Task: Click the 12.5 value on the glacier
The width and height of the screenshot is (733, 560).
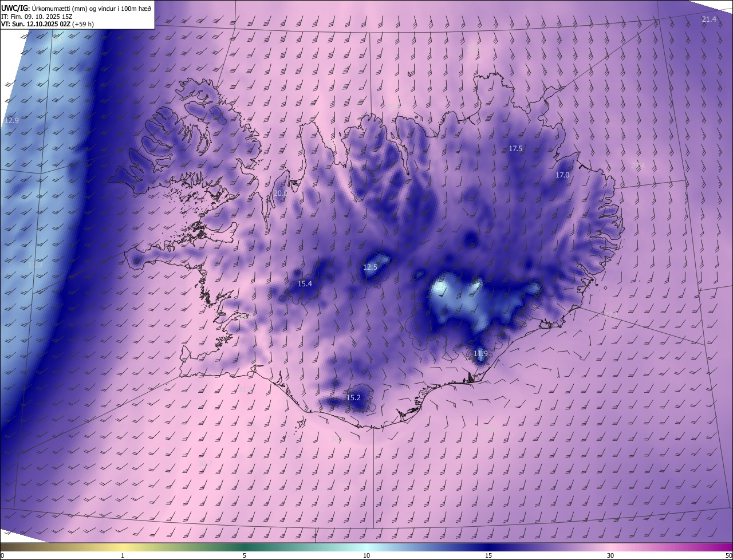Action: (370, 267)
